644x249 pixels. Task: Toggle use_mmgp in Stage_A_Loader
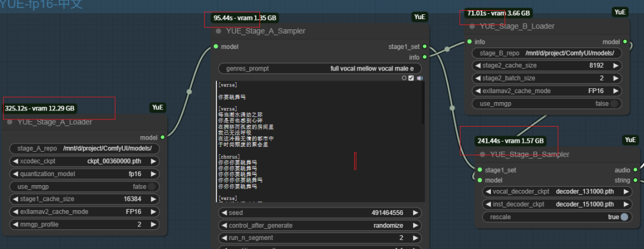point(151,186)
